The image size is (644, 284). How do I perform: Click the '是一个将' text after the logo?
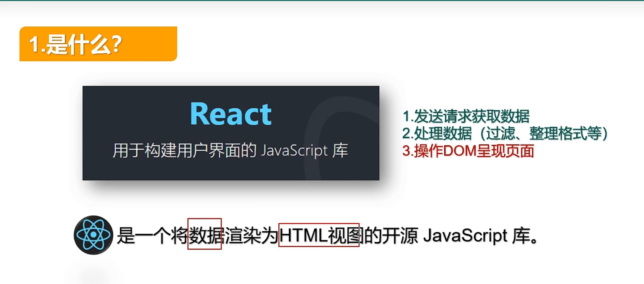[152, 235]
